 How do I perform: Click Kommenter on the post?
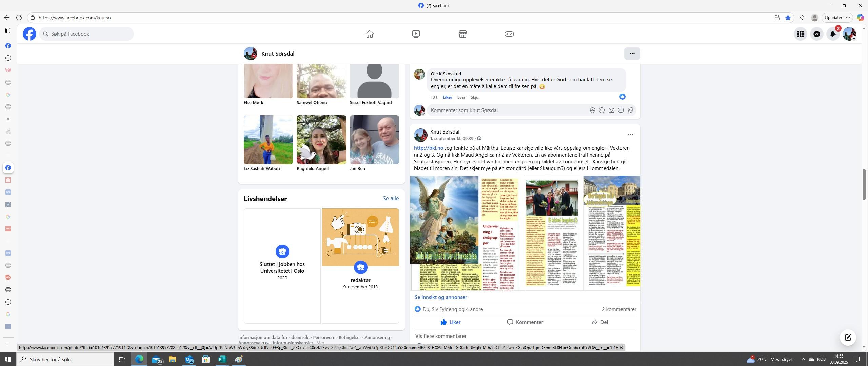(x=525, y=322)
